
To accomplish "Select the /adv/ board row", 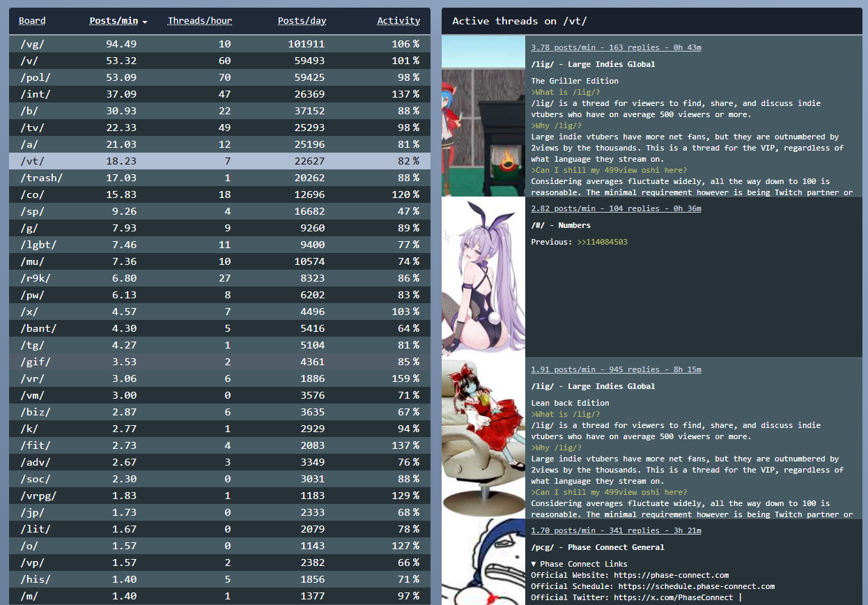I will click(219, 462).
